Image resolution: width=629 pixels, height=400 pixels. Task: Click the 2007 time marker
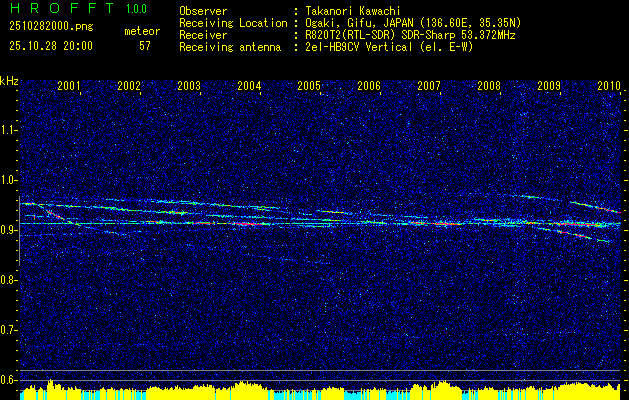429,85
